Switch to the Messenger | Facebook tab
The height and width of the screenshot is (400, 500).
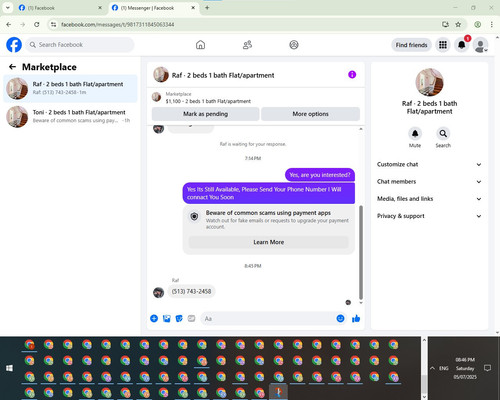point(153,8)
